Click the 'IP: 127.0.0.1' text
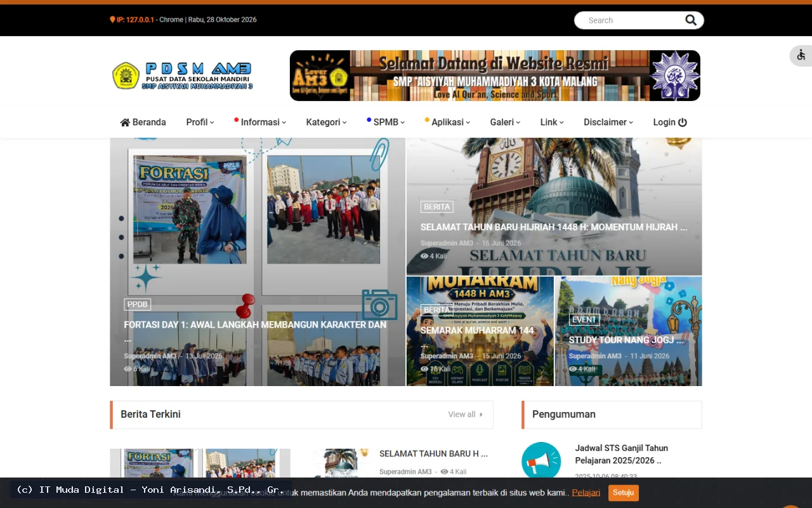812x508 pixels. [135, 20]
